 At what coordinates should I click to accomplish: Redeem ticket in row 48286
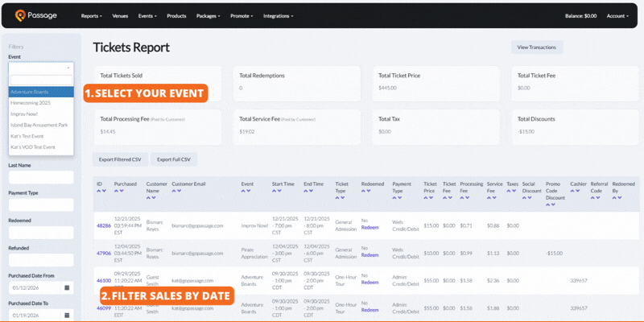(369, 228)
